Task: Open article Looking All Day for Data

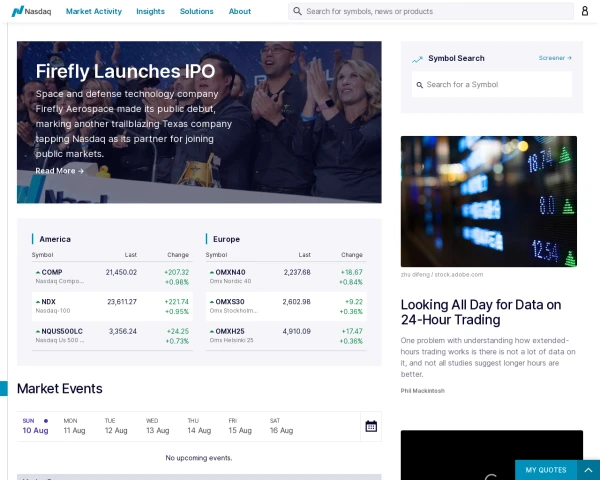Action: tap(481, 312)
